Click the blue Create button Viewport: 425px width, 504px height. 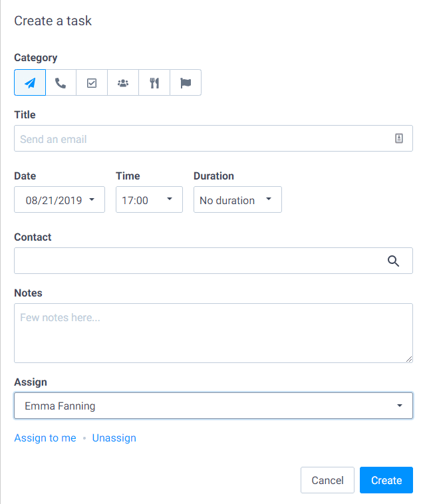click(x=386, y=480)
